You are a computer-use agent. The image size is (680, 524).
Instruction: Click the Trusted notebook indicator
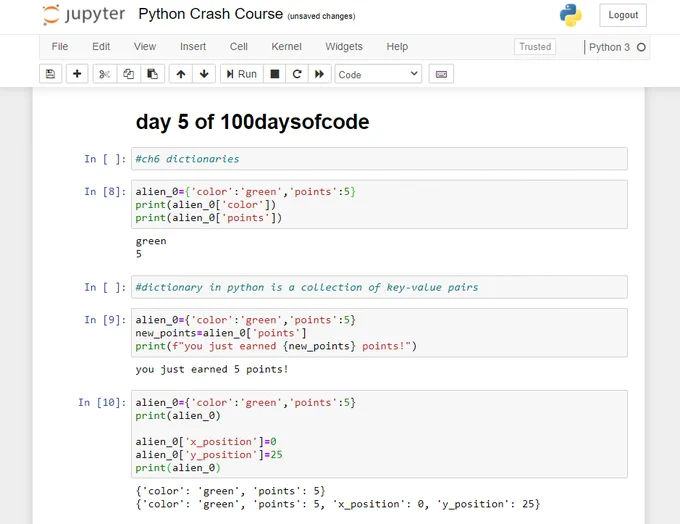click(x=535, y=47)
